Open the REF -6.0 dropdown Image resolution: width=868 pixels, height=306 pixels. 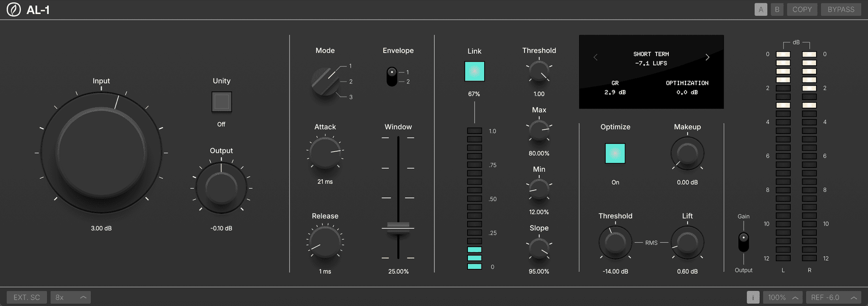(834, 297)
